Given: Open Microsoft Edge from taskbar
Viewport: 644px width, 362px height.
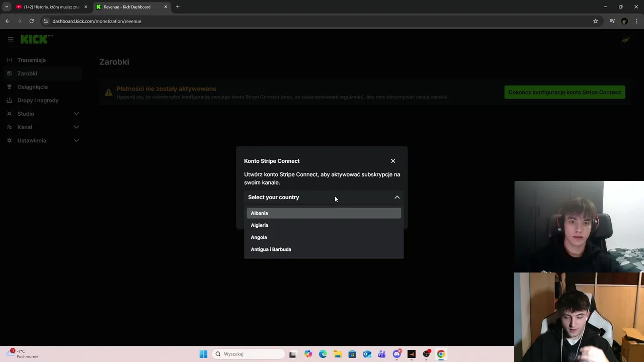Looking at the screenshot, I should 323,354.
